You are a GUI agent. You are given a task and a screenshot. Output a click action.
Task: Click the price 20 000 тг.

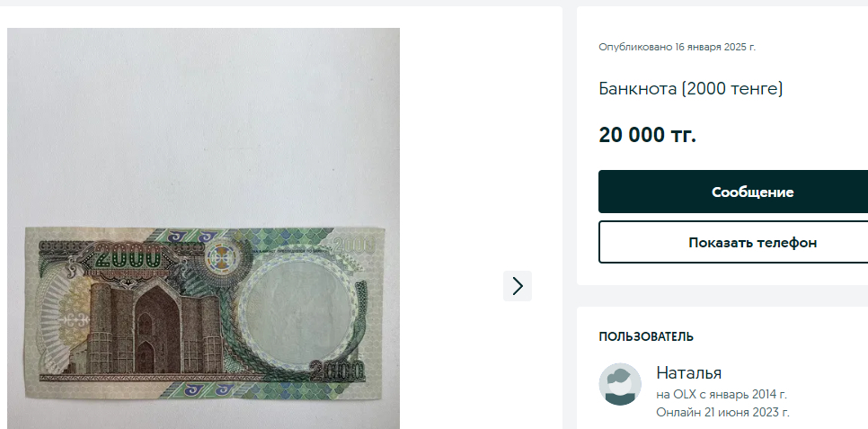(x=647, y=135)
